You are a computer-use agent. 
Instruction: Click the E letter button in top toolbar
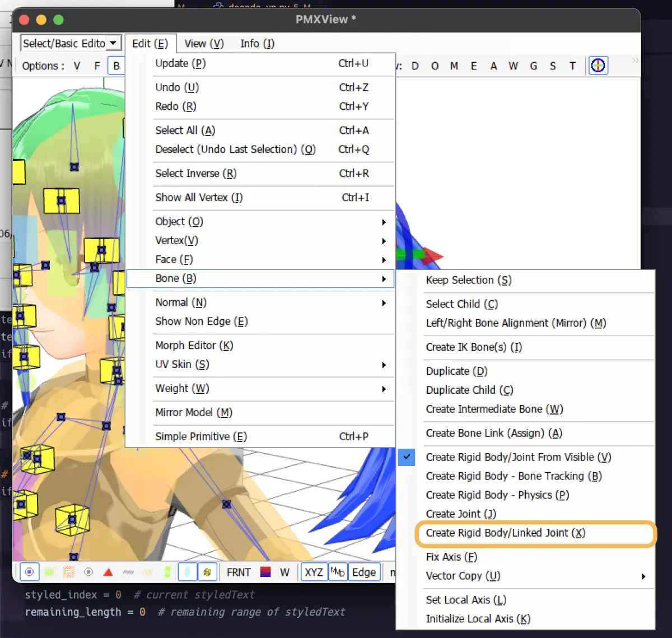[x=474, y=66]
